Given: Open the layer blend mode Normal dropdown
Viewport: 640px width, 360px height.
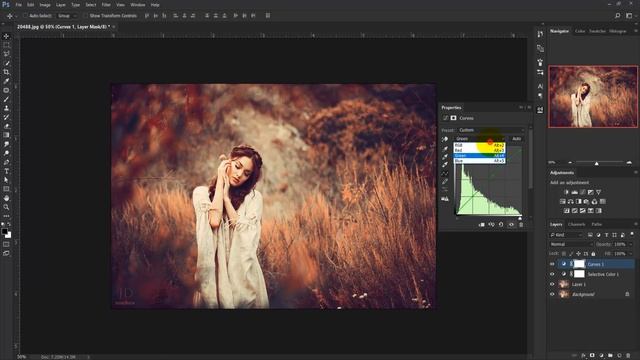Looking at the screenshot, I should [x=570, y=244].
